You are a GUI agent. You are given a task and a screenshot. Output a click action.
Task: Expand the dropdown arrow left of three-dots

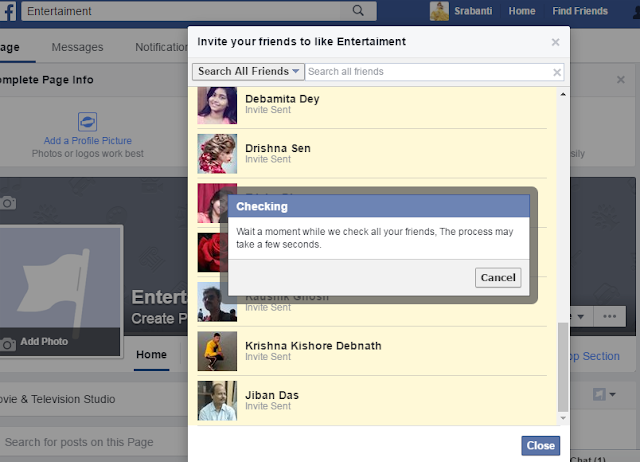(581, 316)
